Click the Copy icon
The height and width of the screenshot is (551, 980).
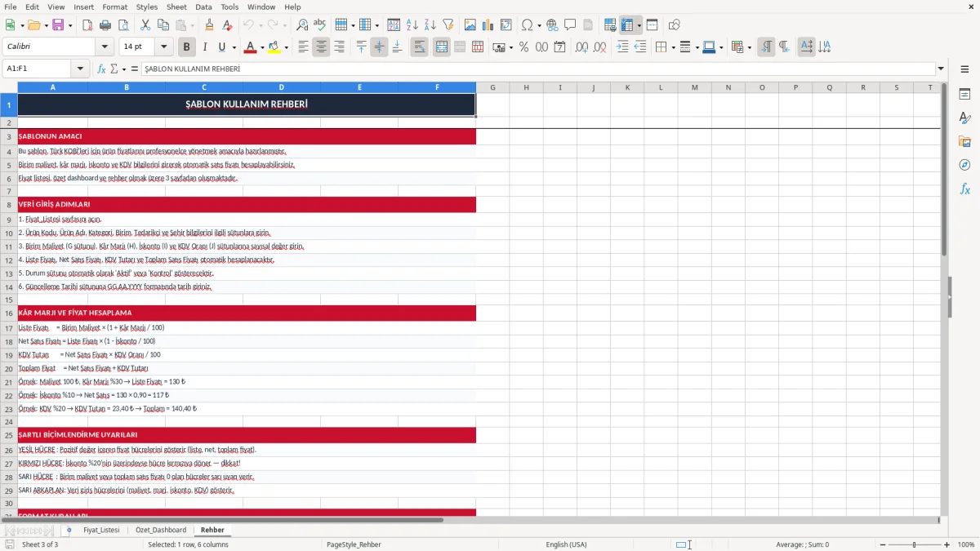(163, 25)
